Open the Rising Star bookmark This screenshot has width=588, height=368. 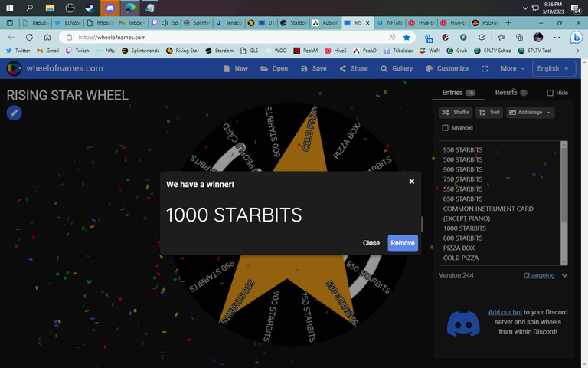(182, 51)
